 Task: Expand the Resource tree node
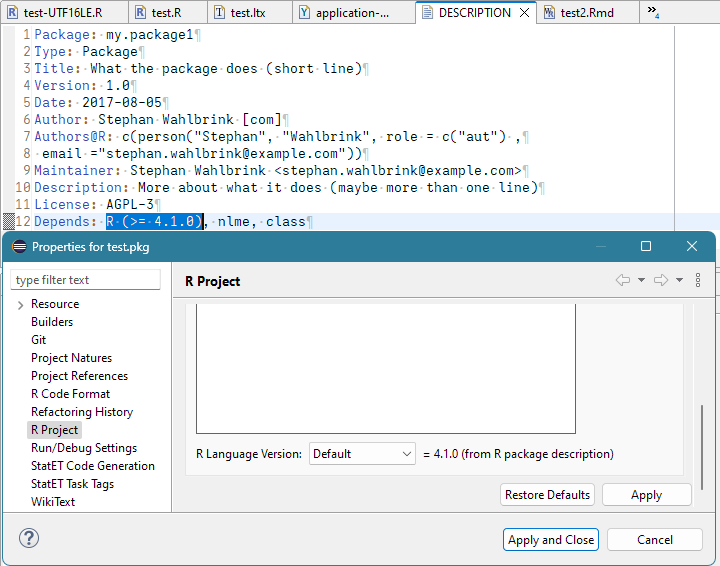[x=20, y=304]
